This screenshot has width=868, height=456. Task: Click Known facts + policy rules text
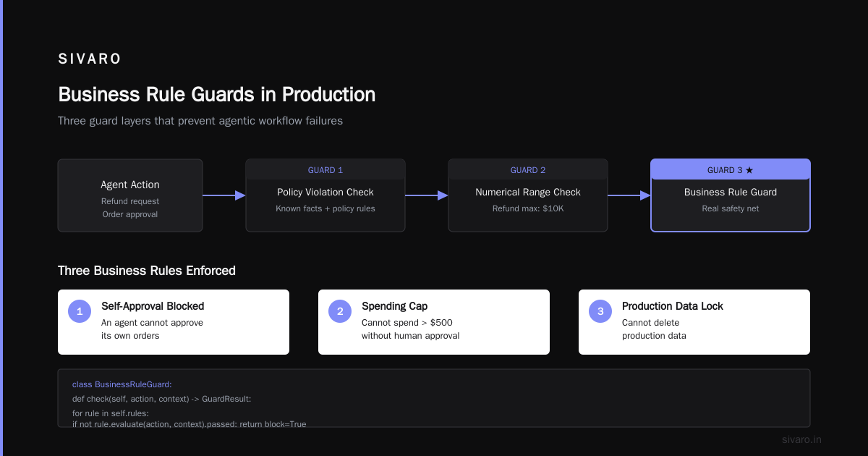[x=325, y=208]
